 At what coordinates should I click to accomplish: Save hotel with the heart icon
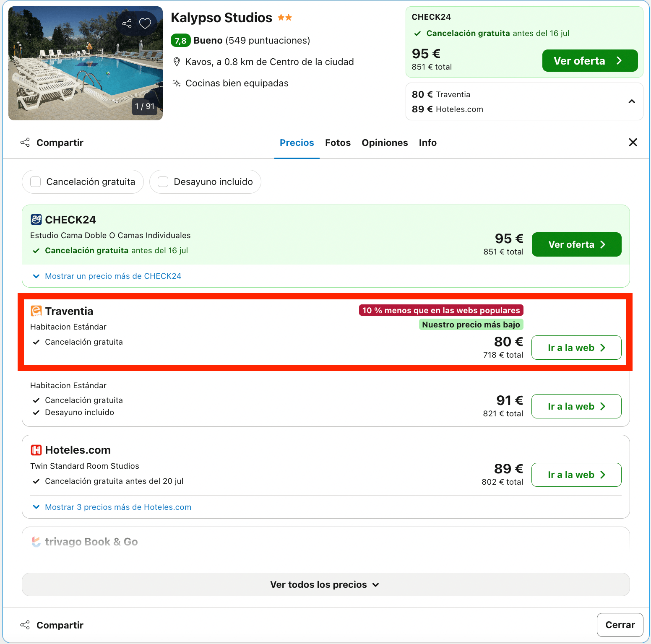tap(145, 23)
